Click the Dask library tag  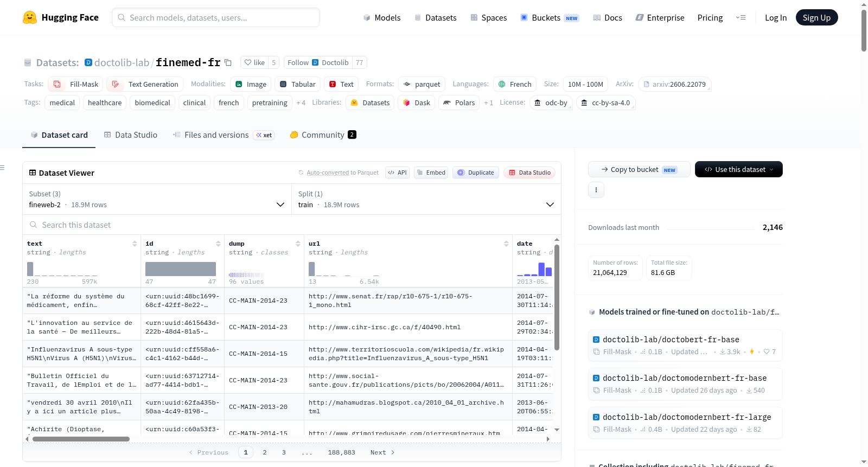tap(417, 103)
